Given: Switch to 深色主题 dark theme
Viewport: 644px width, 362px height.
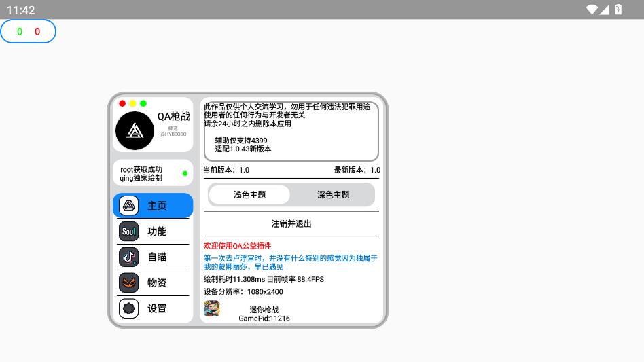Looking at the screenshot, I should [x=333, y=195].
